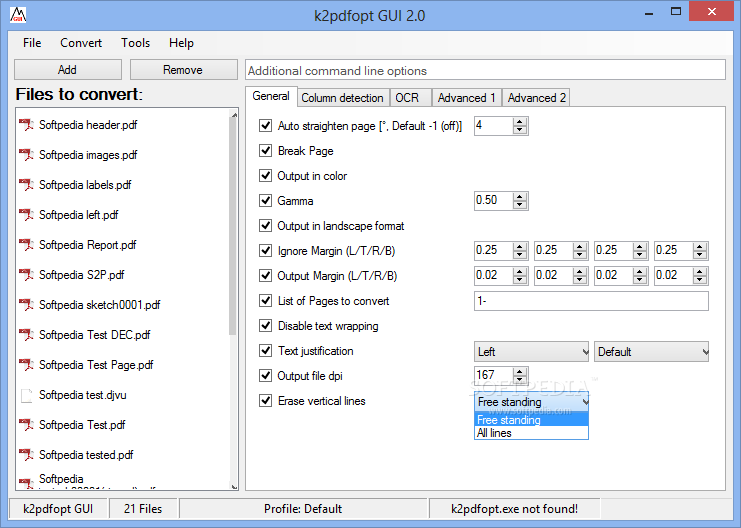
Task: Select the General tab
Action: coord(271,96)
